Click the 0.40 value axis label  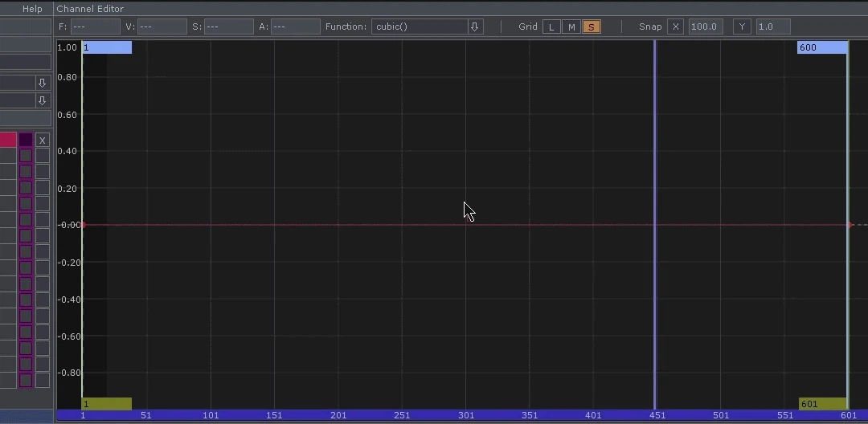pyautogui.click(x=67, y=151)
